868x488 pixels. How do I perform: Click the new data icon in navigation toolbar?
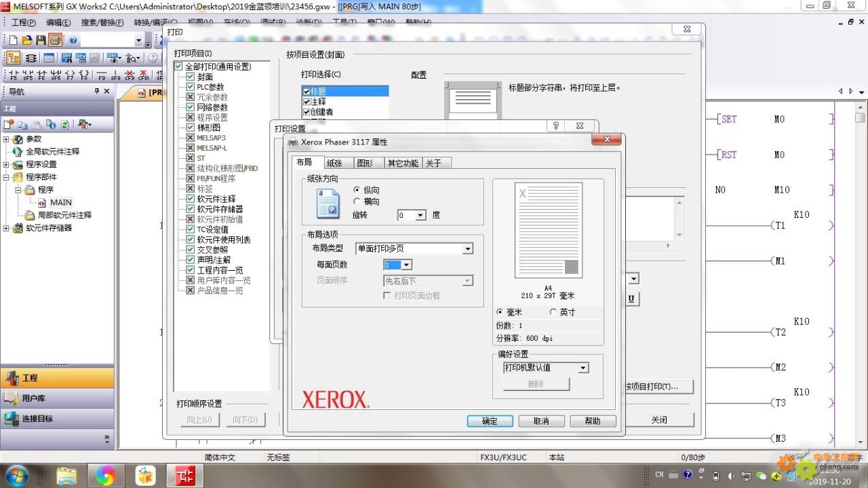[x=9, y=125]
